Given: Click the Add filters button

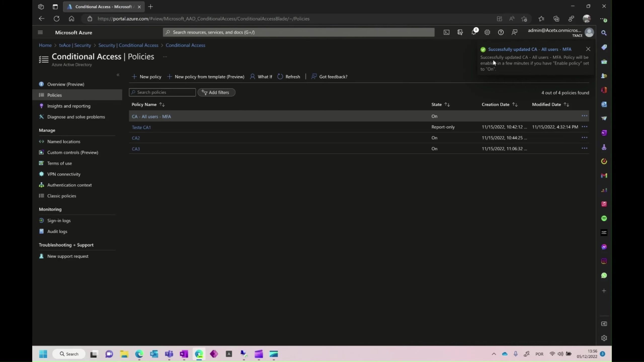Looking at the screenshot, I should tap(216, 92).
